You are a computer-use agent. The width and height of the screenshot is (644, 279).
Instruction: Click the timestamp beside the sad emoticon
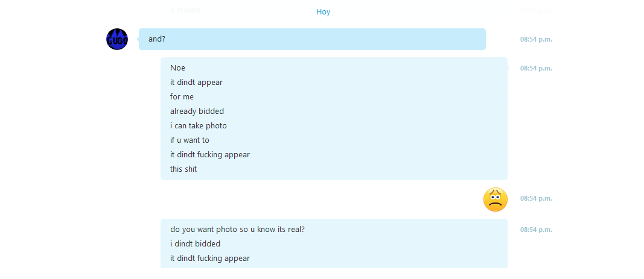[536, 198]
